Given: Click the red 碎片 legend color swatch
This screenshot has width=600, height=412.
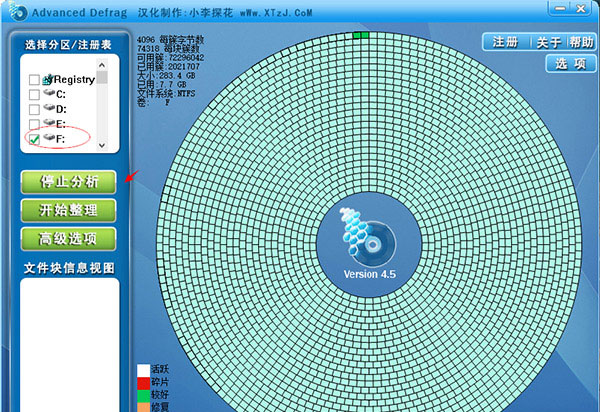Looking at the screenshot, I should pos(144,384).
